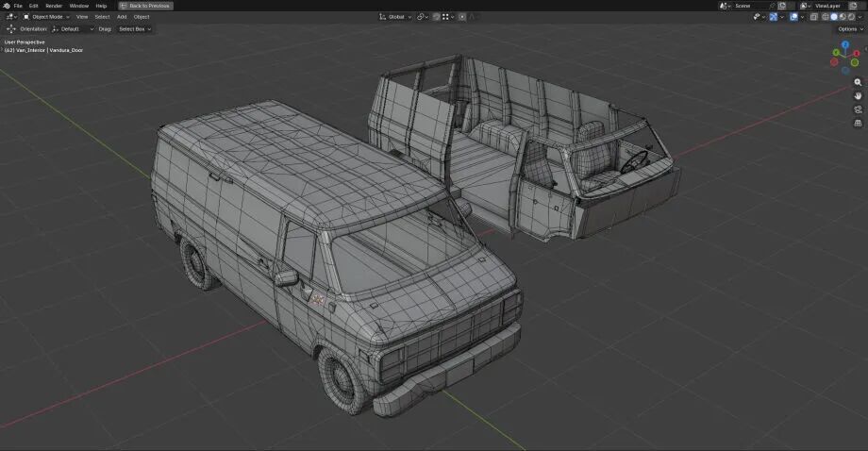868x451 pixels.
Task: Click the Back to Previous button
Action: (x=145, y=6)
